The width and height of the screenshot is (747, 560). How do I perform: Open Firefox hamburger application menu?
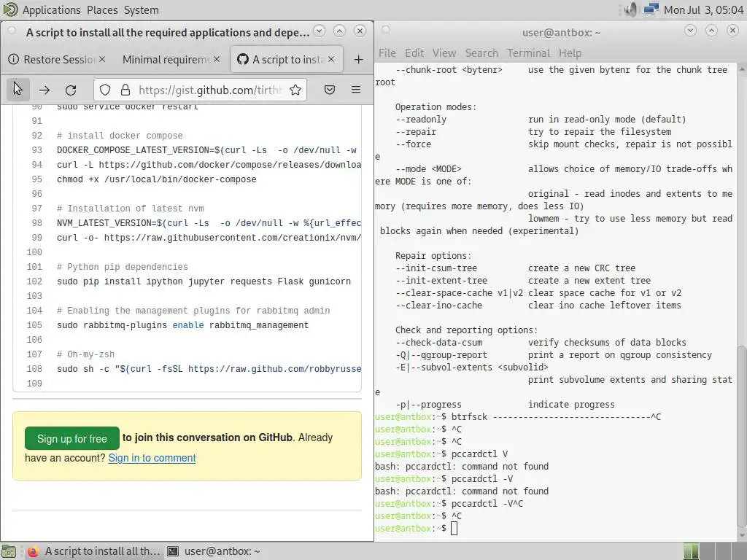(x=356, y=90)
